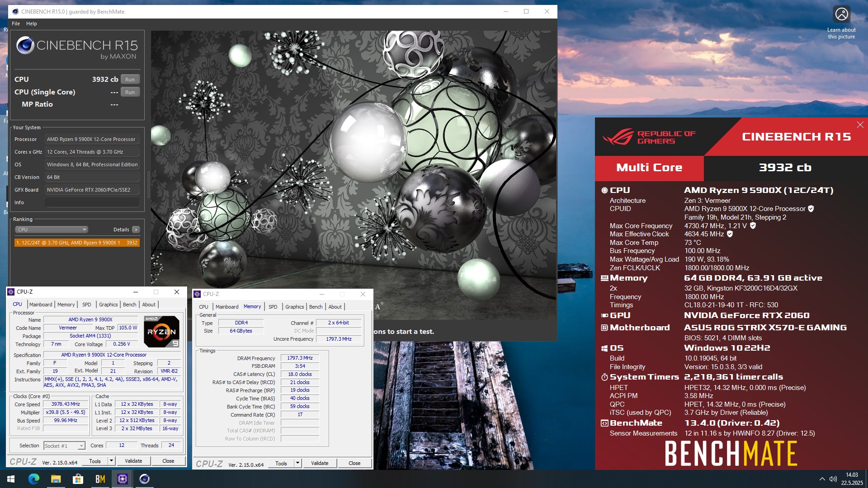Click the OS Windows icon in BenchMate panel
The width and height of the screenshot is (868, 488).
(604, 348)
